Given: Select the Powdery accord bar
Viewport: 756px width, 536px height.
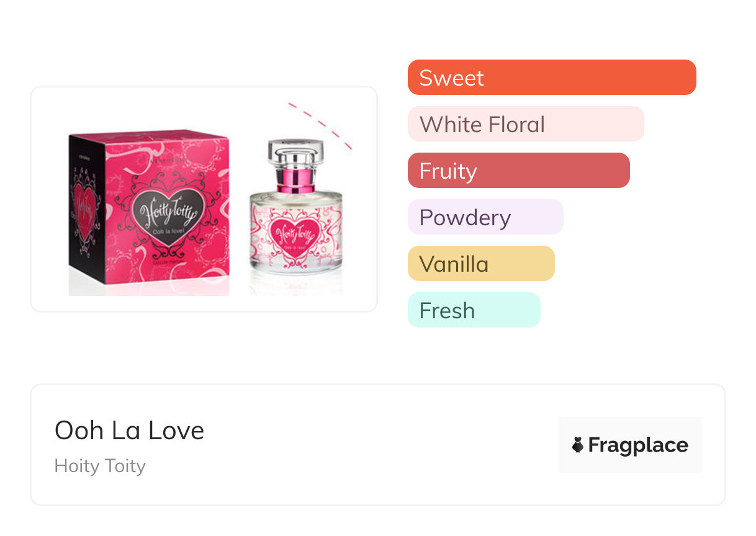Looking at the screenshot, I should (x=485, y=217).
